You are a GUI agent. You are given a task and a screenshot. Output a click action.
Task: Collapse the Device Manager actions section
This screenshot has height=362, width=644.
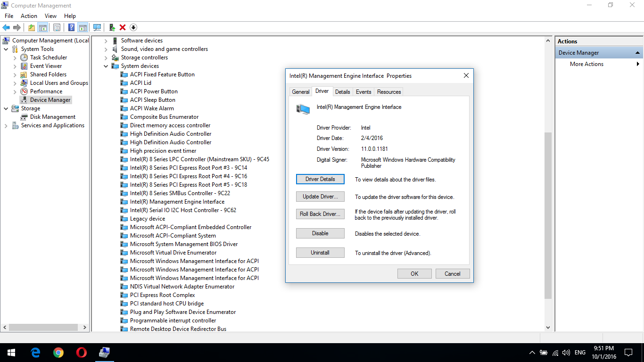tap(637, 53)
